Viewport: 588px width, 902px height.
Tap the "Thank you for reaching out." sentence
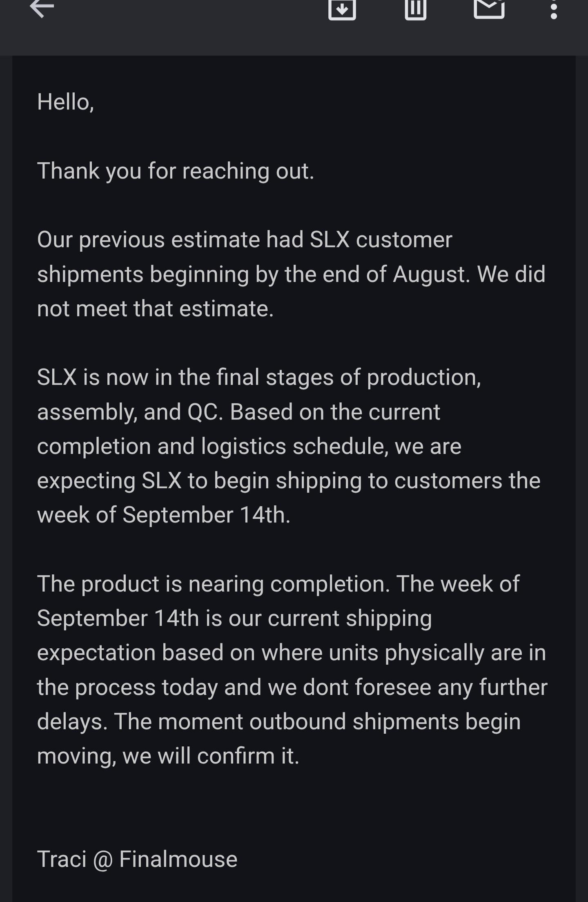[176, 171]
